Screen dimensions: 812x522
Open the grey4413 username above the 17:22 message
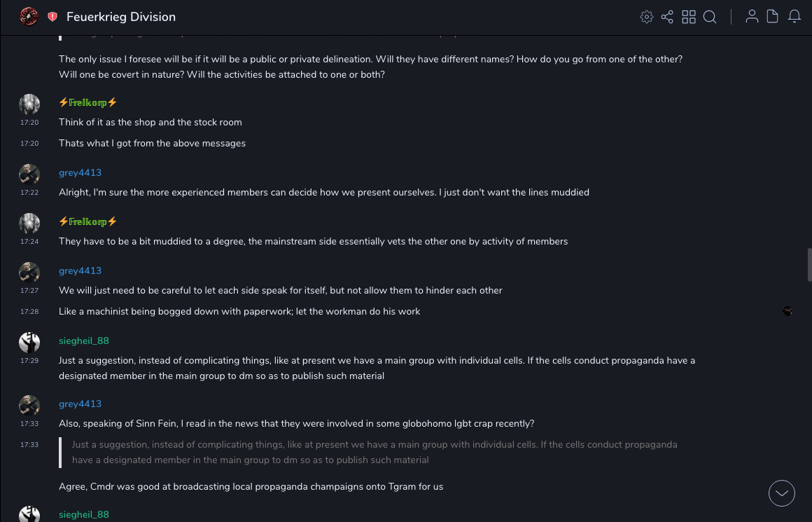pos(80,172)
